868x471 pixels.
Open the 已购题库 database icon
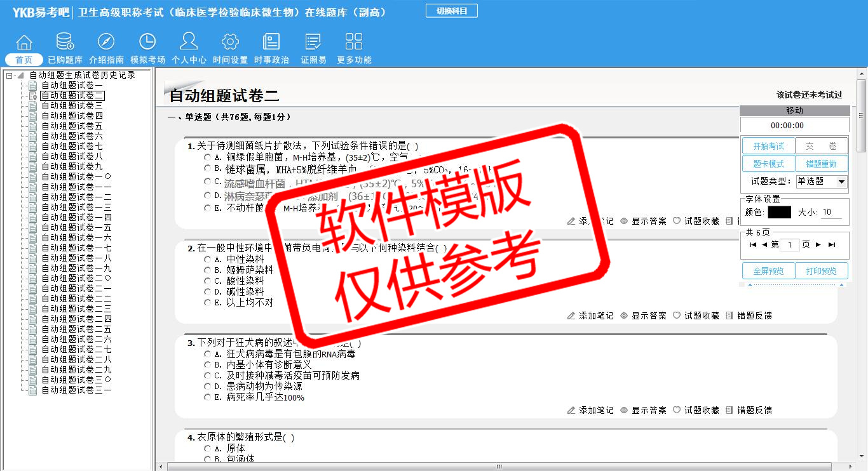65,43
